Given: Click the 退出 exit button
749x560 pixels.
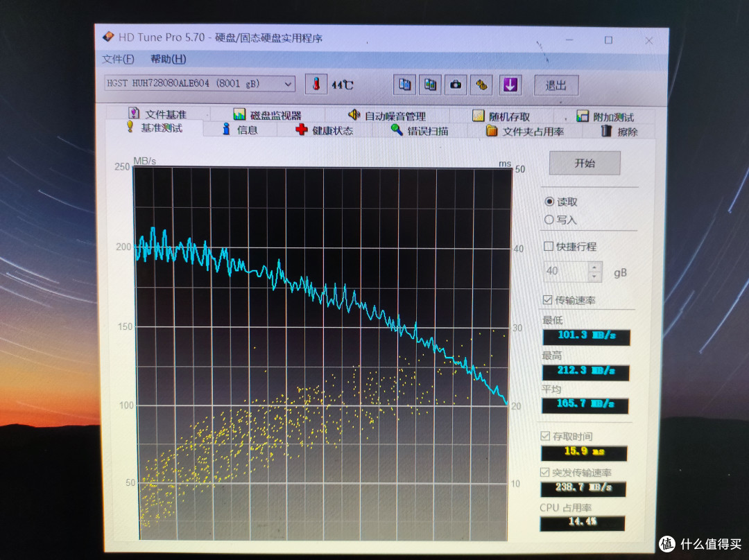Looking at the screenshot, I should pyautogui.click(x=556, y=85).
